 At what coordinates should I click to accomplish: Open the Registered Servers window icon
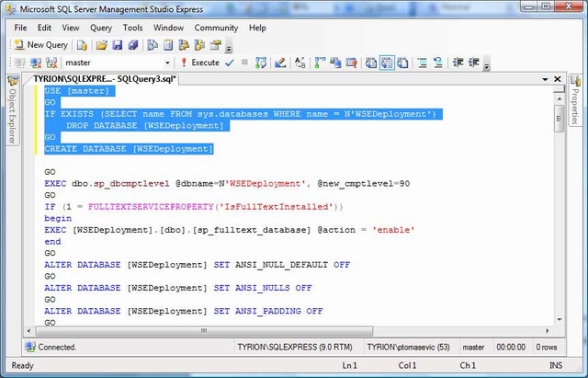153,45
